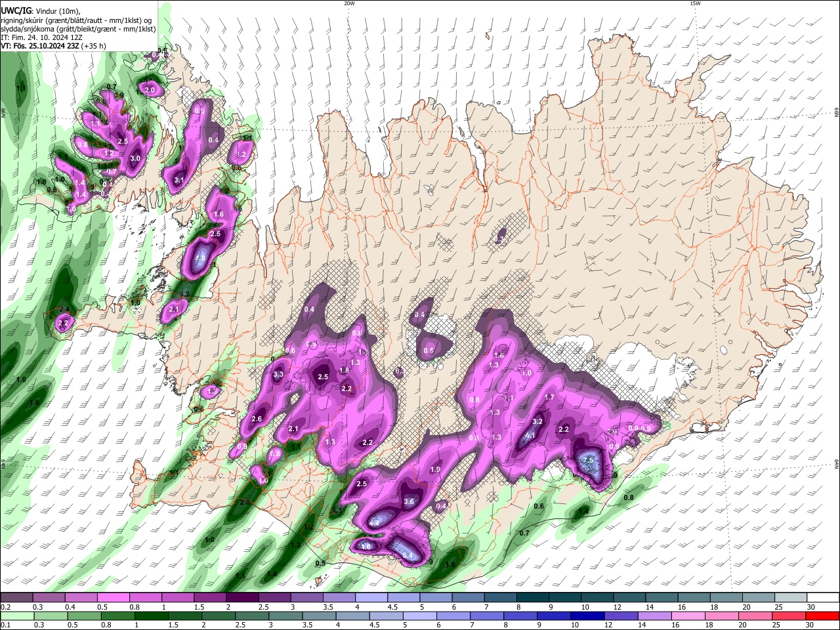Click the 3.1 precipitation value on the map

pyautogui.click(x=178, y=180)
